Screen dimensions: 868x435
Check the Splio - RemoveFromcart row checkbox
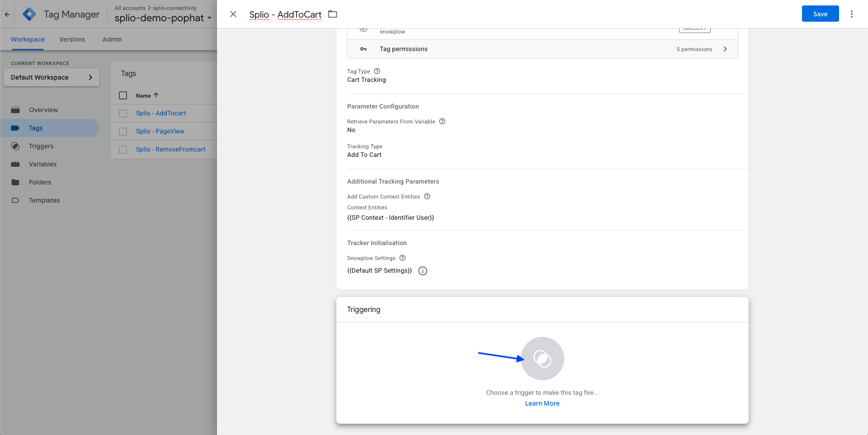click(123, 150)
